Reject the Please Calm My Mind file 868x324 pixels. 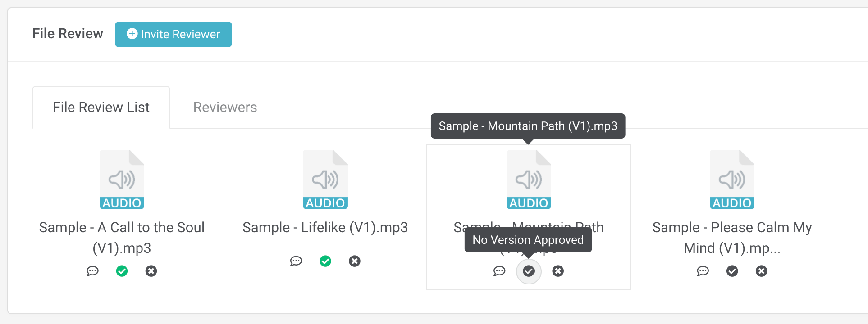tap(762, 271)
